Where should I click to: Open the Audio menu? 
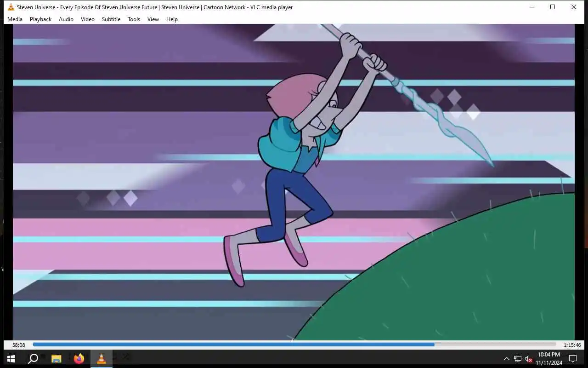point(66,19)
